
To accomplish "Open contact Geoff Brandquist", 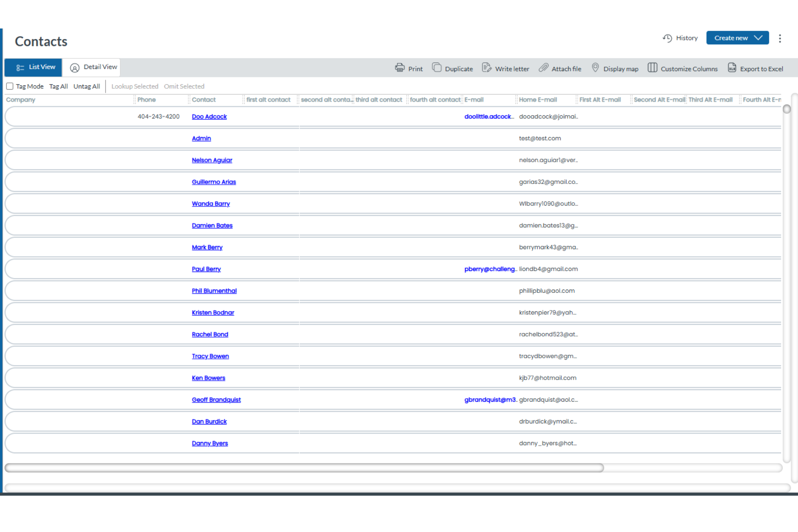I will pyautogui.click(x=217, y=400).
